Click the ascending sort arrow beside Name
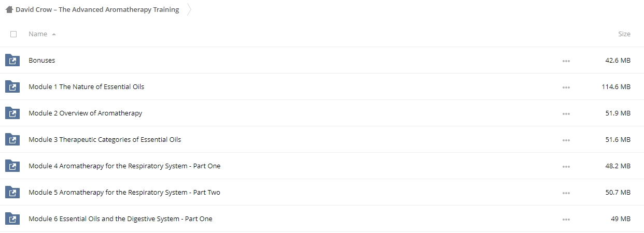 54,34
